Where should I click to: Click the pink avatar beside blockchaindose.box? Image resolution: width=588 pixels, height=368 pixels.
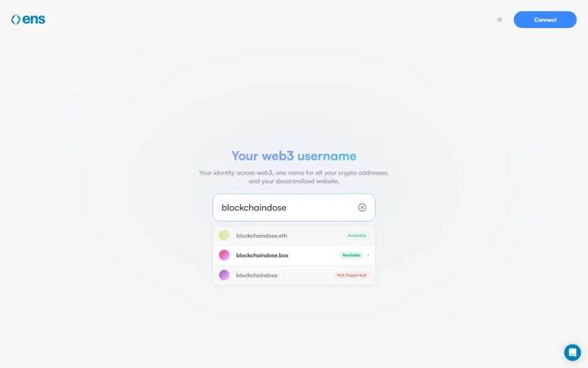(224, 255)
